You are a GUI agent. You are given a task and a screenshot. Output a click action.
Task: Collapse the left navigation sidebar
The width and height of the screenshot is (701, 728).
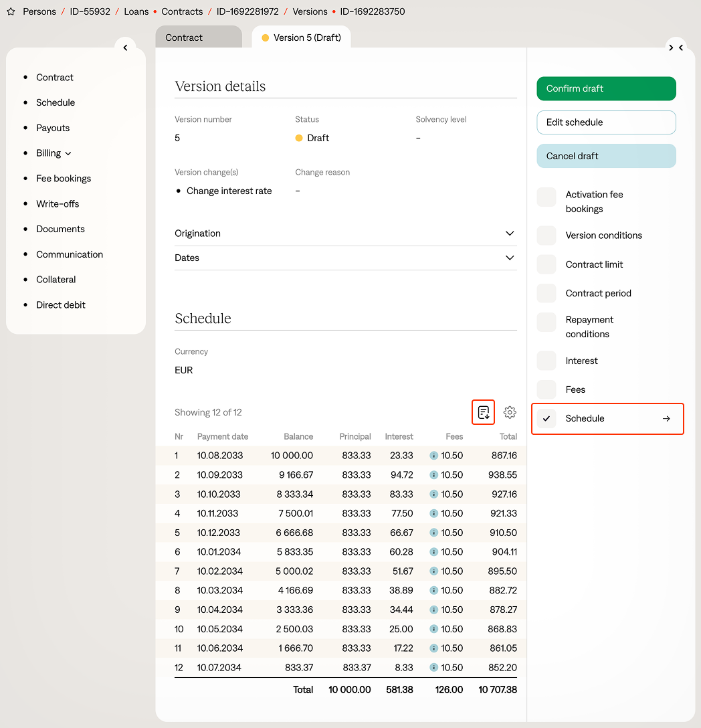point(125,48)
